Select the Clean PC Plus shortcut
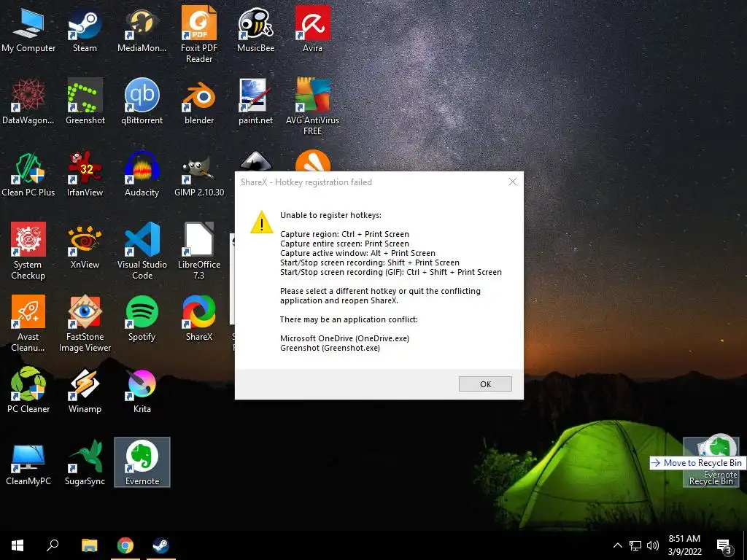 point(28,174)
